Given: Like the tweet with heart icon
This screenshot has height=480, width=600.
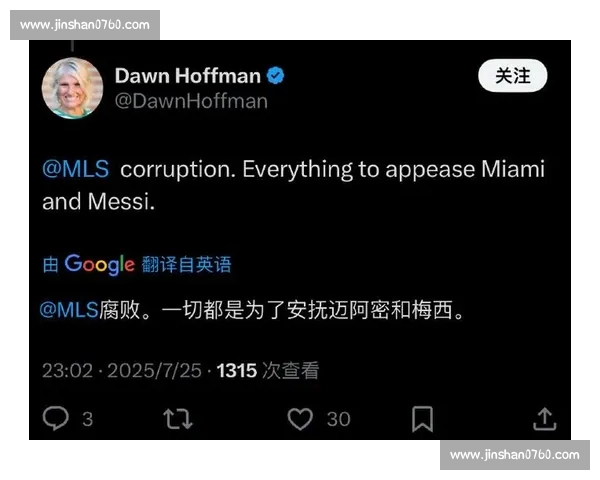Looking at the screenshot, I should tap(300, 419).
